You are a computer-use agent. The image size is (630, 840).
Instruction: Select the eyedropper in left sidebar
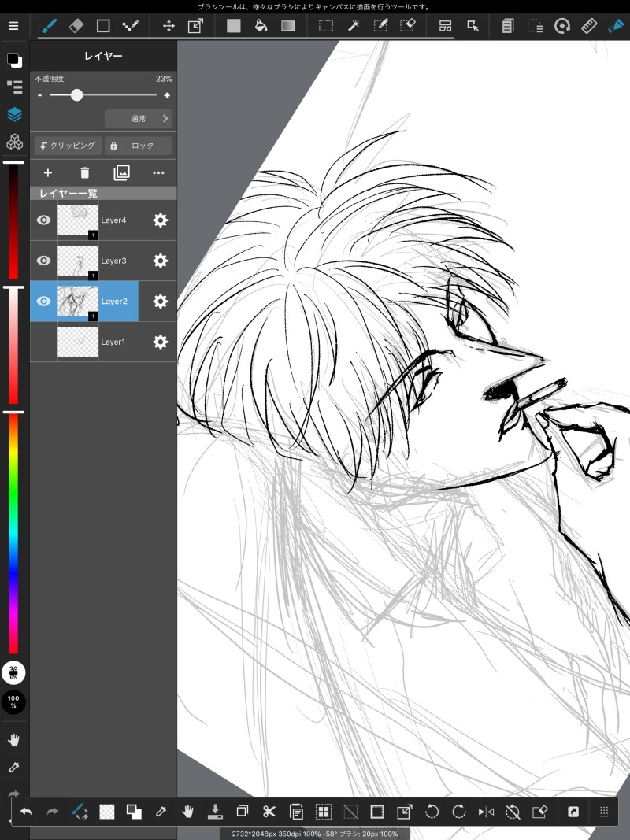point(14,767)
